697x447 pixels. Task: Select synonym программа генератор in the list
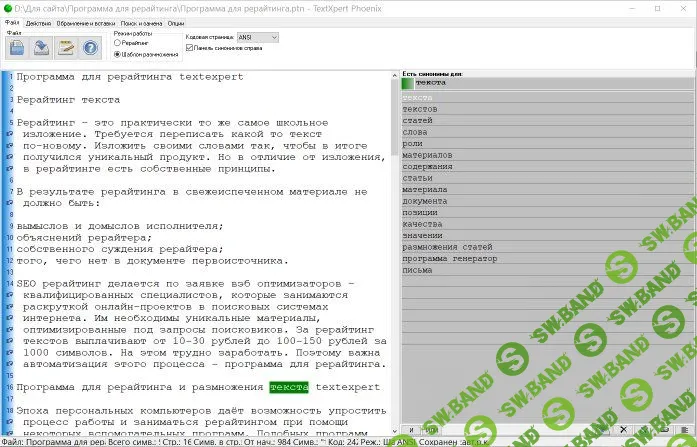click(548, 259)
